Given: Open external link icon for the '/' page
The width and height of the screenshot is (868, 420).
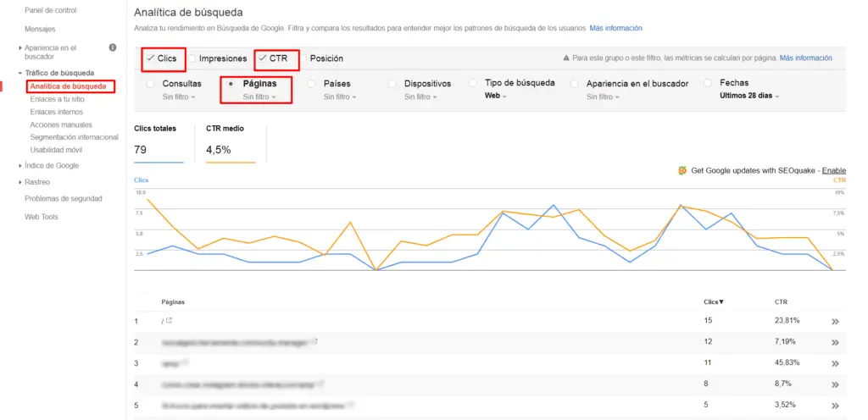Looking at the screenshot, I should 170,321.
